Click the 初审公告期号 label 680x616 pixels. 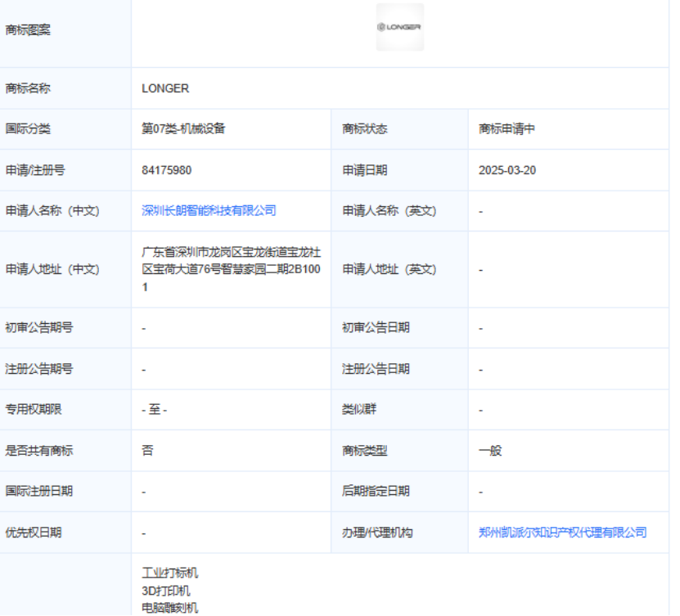click(x=39, y=327)
